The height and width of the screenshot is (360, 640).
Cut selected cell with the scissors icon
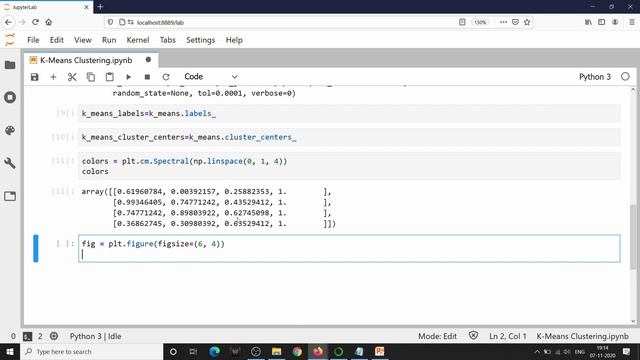(72, 77)
